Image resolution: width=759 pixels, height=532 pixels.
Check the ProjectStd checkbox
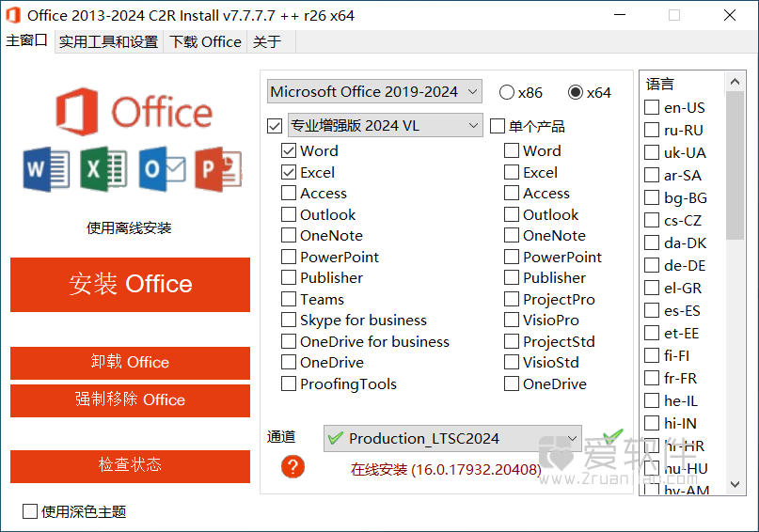(512, 341)
